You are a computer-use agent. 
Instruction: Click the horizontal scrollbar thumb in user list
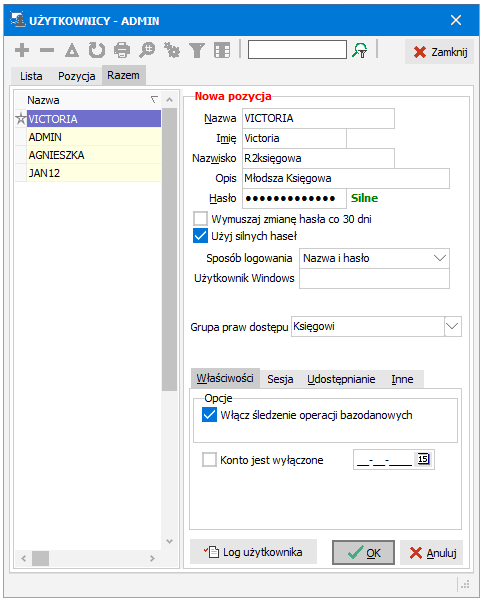(x=40, y=559)
